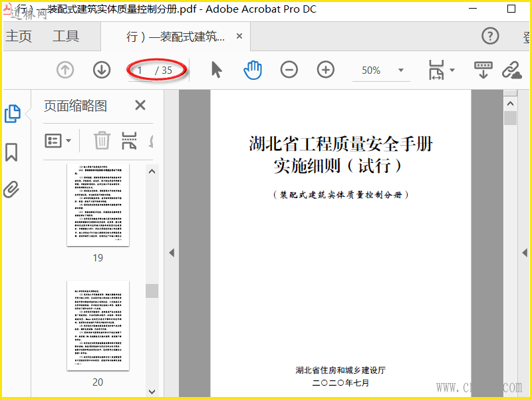The width and height of the screenshot is (532, 399).
Task: Open the thumbnails options menu
Action: (x=58, y=140)
